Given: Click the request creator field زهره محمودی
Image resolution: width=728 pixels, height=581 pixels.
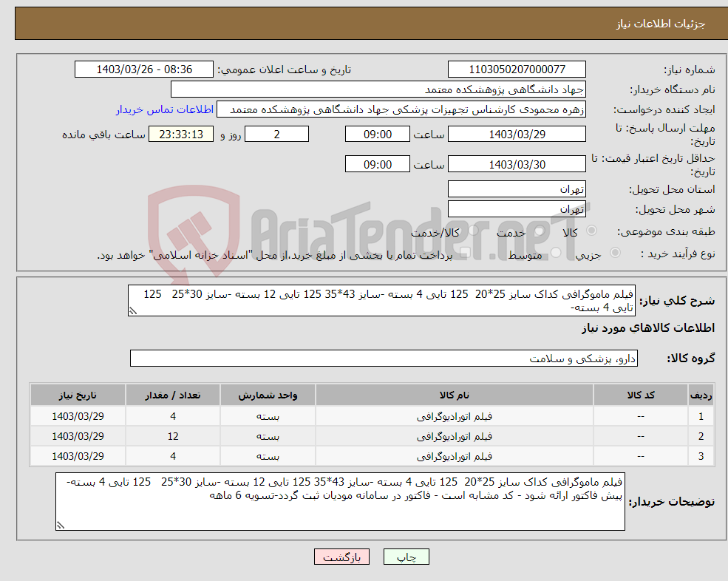Looking at the screenshot, I should pos(401,109).
